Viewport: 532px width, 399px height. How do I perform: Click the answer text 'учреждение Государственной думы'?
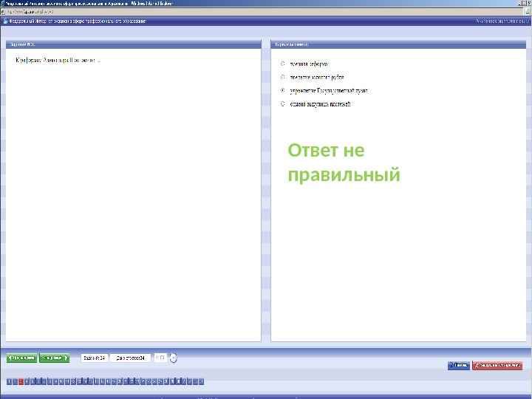pos(328,91)
